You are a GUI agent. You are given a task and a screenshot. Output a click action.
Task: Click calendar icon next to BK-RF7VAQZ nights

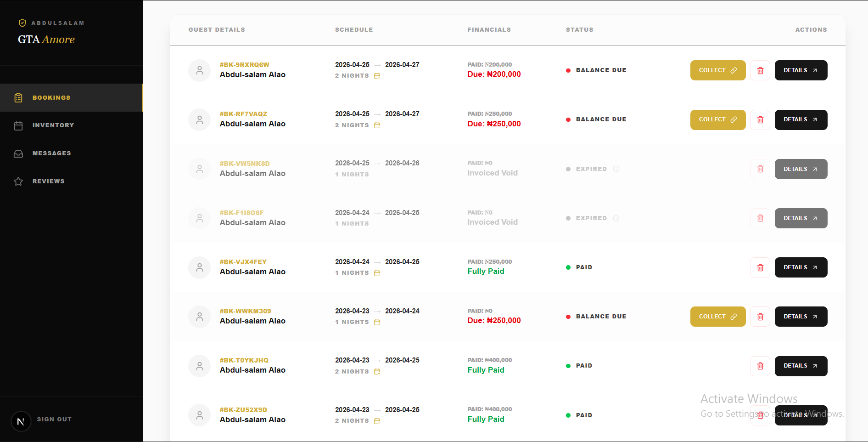[x=377, y=125]
